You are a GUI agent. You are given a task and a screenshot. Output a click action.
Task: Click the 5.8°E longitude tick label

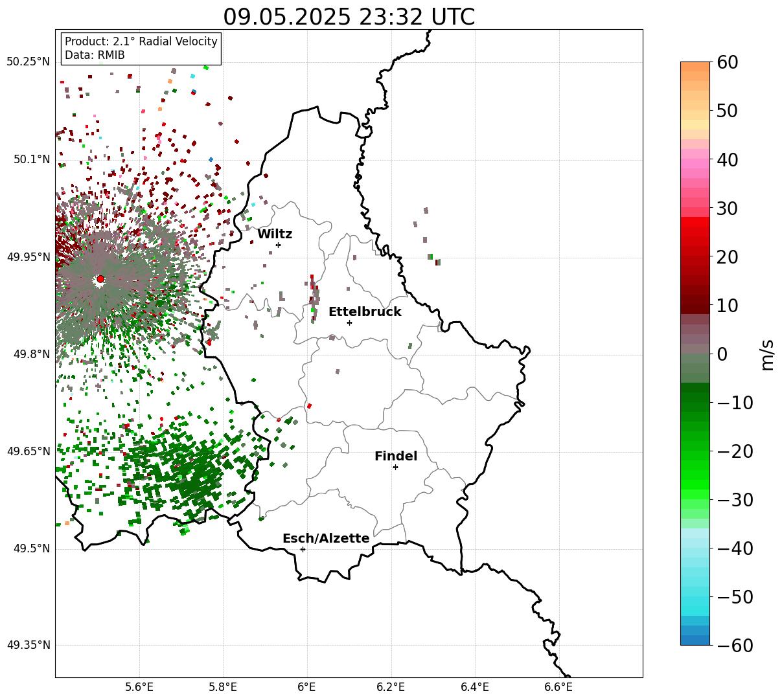(x=223, y=687)
